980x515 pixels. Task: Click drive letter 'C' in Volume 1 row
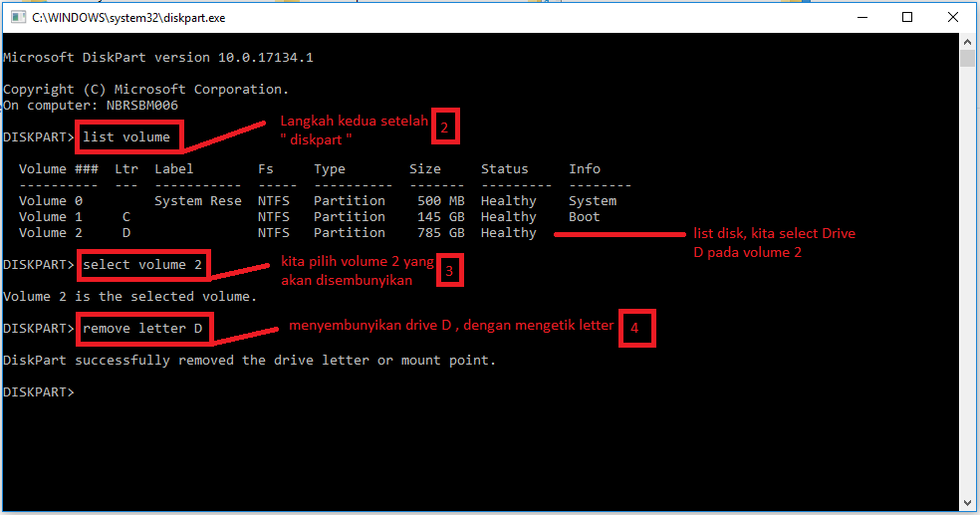tap(126, 217)
